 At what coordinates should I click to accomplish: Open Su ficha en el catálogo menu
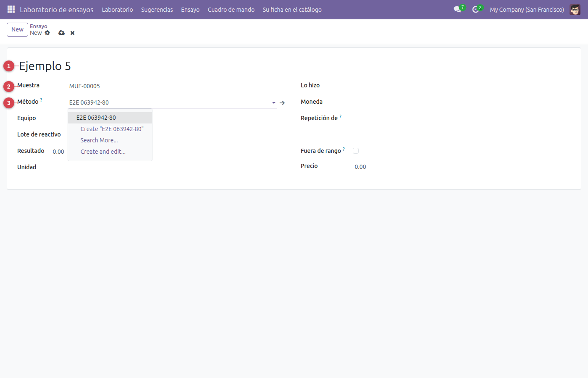click(292, 9)
